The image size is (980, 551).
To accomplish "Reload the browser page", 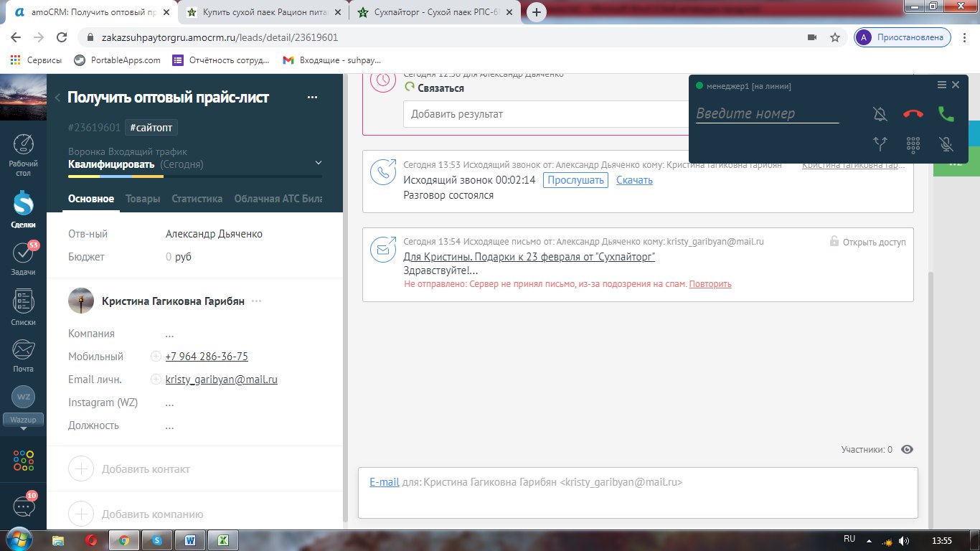I will (x=62, y=37).
